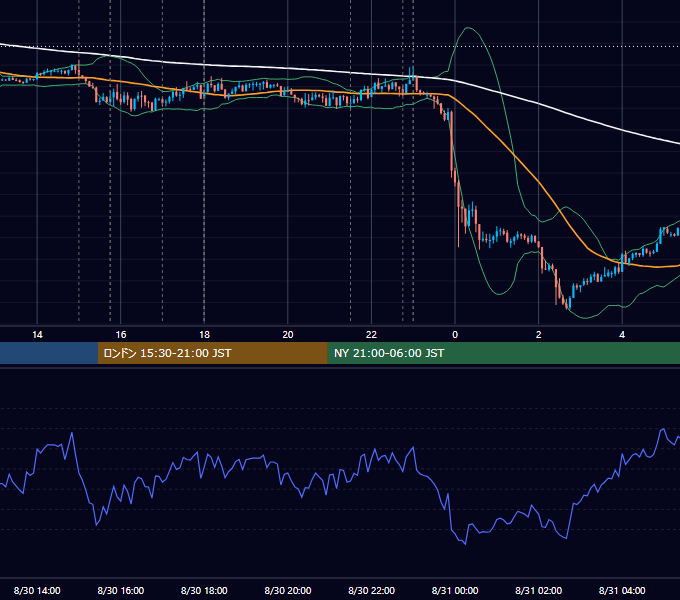Click the 8/30 22:00 date label
Image resolution: width=680 pixels, height=600 pixels.
tap(371, 590)
